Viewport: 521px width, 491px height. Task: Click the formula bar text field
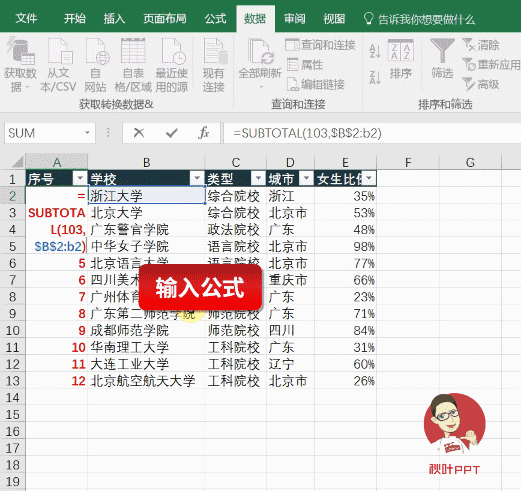372,133
